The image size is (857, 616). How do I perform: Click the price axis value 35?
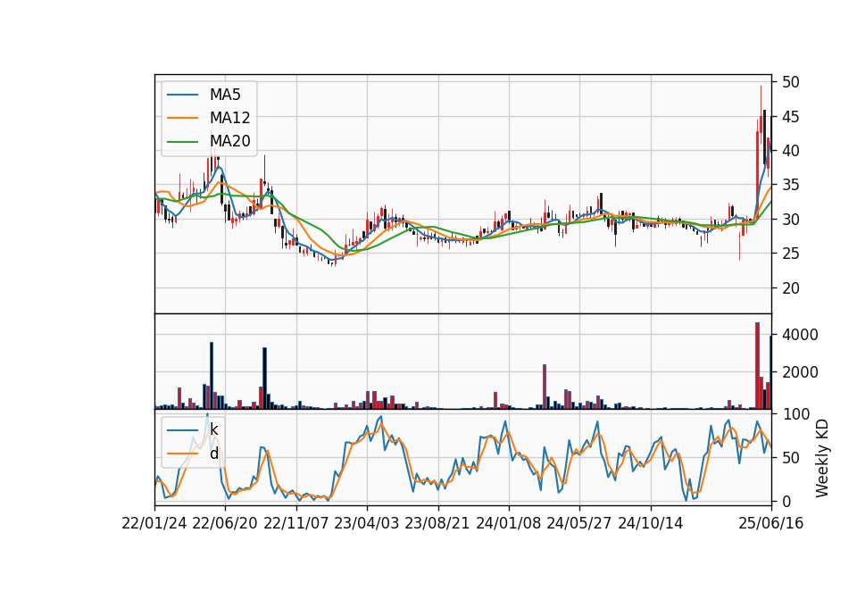click(790, 186)
